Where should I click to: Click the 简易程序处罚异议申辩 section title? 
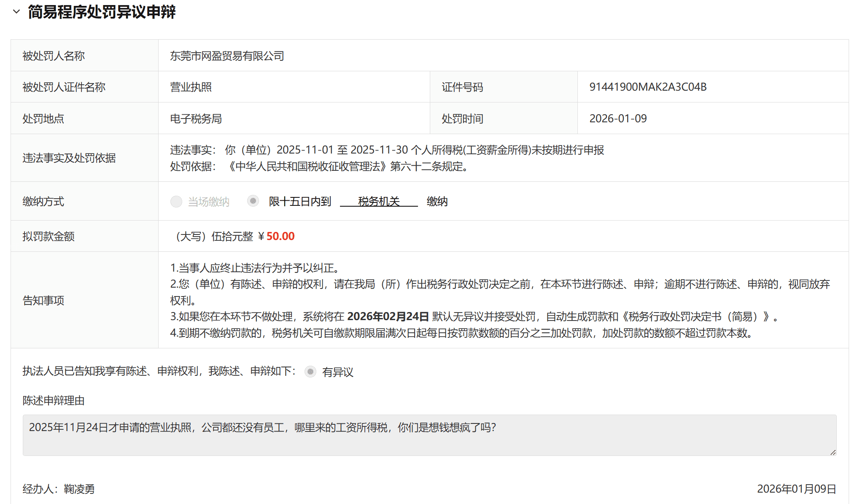(x=102, y=12)
